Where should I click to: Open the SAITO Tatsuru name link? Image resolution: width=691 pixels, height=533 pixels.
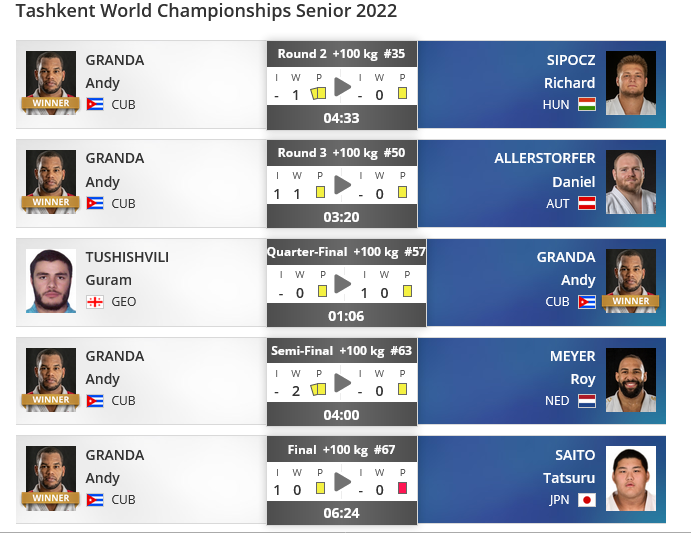point(569,466)
